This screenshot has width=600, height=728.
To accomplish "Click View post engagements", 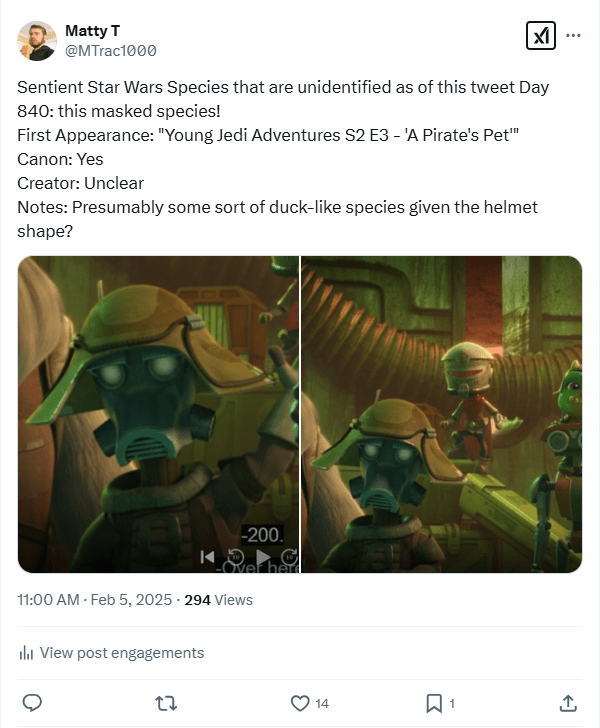I will click(x=121, y=653).
